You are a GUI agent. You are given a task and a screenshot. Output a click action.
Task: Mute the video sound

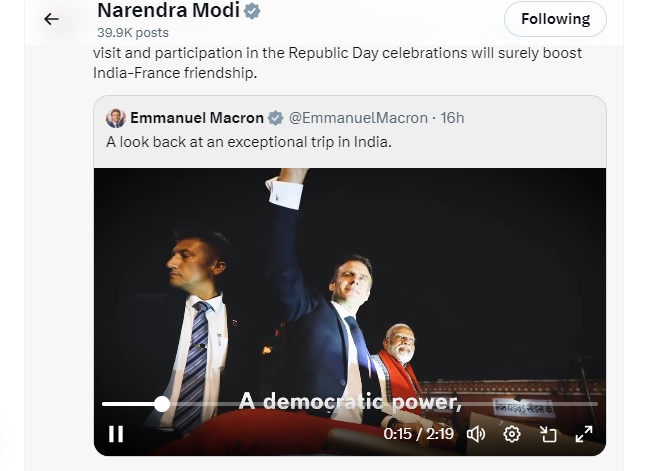pos(476,434)
